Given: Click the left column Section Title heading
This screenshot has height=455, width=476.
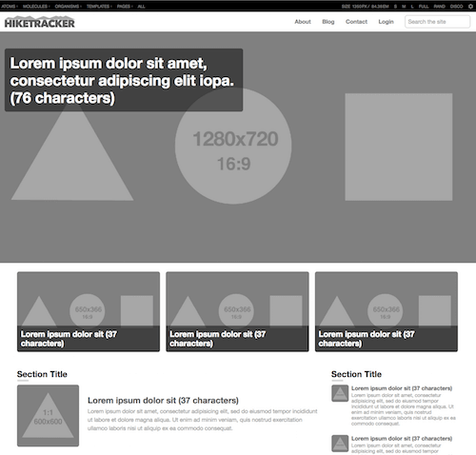Looking at the screenshot, I should [x=42, y=374].
